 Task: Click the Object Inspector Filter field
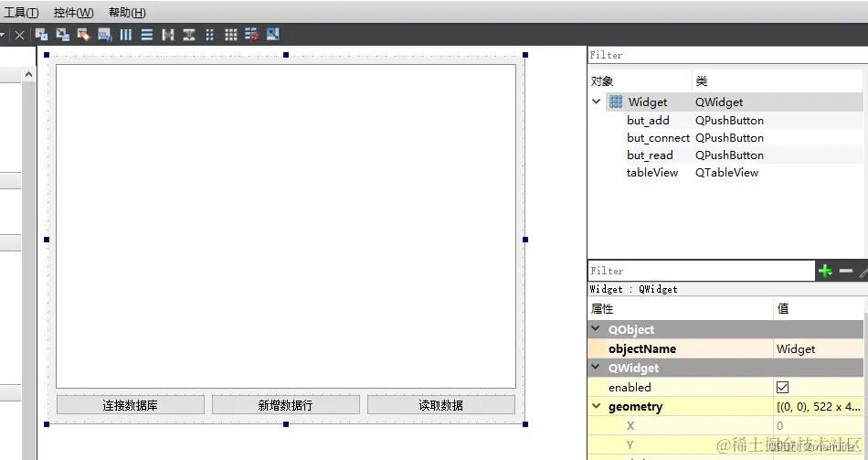[727, 55]
